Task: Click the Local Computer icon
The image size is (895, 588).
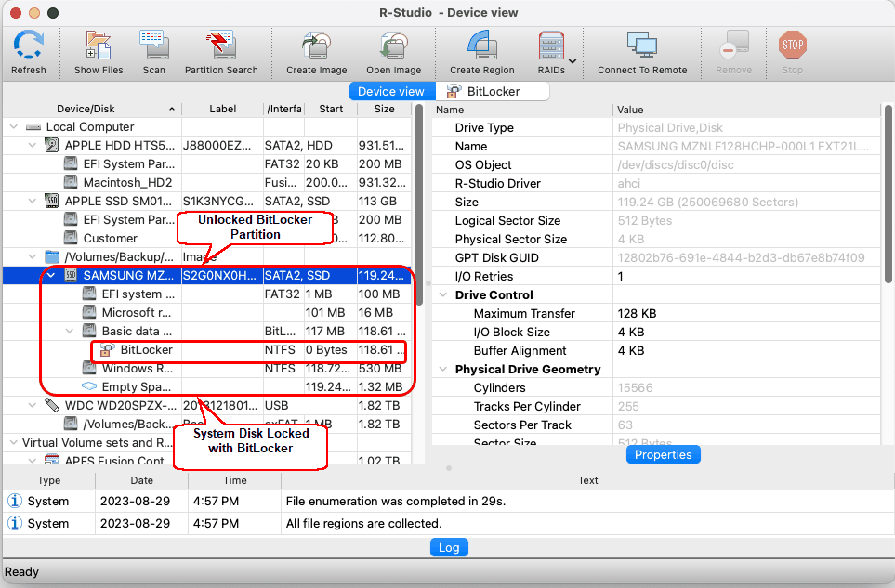Action: 33,126
